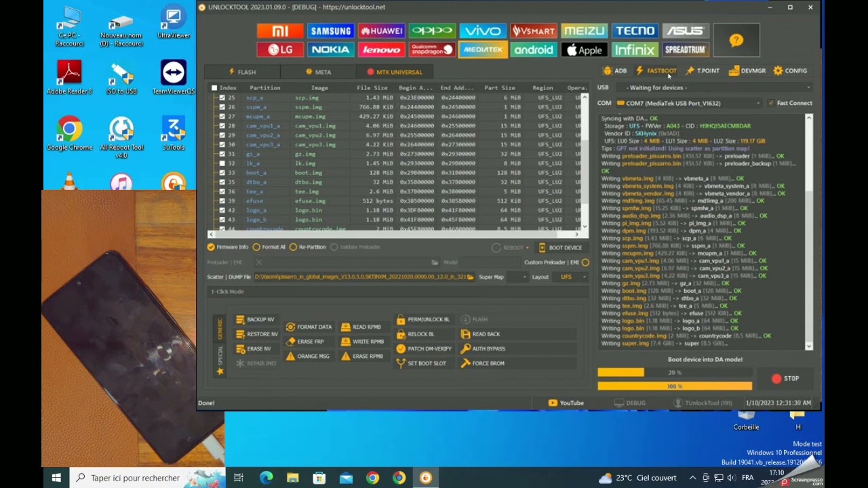The image size is (868, 488).
Task: Pick the vivo brand tile
Action: [482, 31]
